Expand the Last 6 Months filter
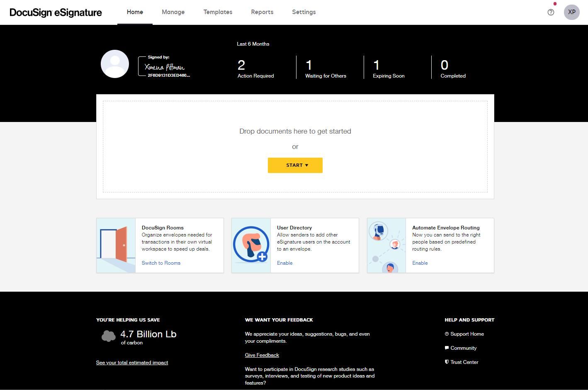 click(253, 44)
